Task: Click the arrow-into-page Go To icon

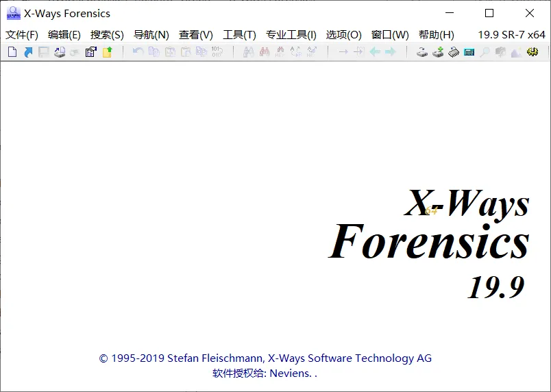Action: coord(359,52)
